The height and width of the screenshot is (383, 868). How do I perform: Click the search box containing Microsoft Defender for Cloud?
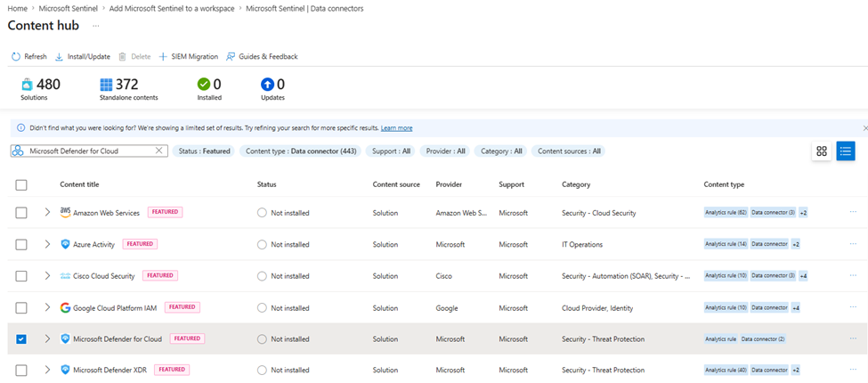point(88,151)
